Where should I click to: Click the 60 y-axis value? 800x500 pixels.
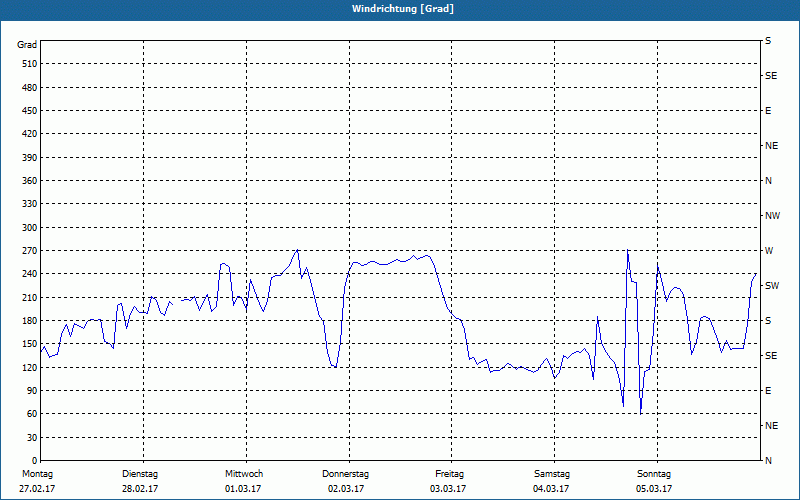click(32, 414)
